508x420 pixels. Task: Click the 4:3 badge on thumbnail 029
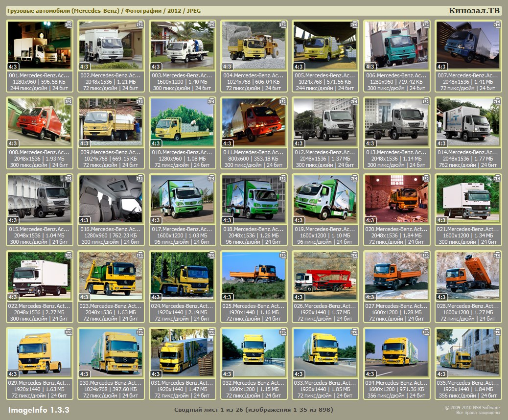13,374
